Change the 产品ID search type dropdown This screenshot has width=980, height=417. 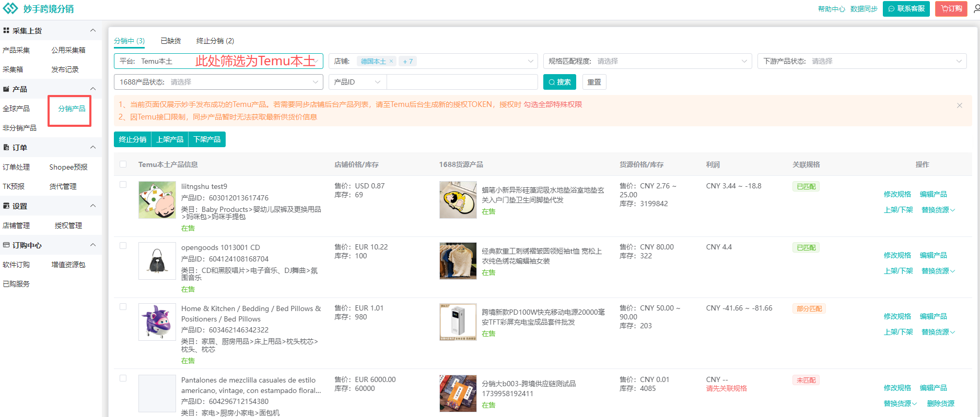(x=358, y=82)
